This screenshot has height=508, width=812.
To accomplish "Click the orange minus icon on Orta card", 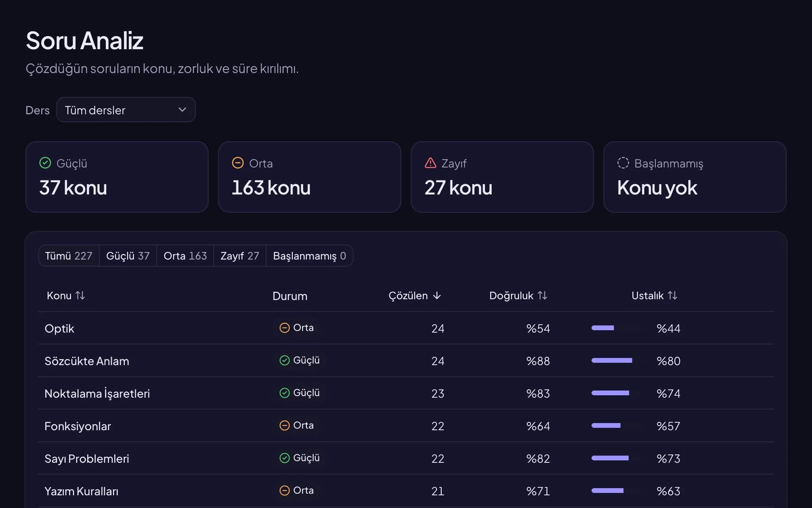I will [x=238, y=163].
